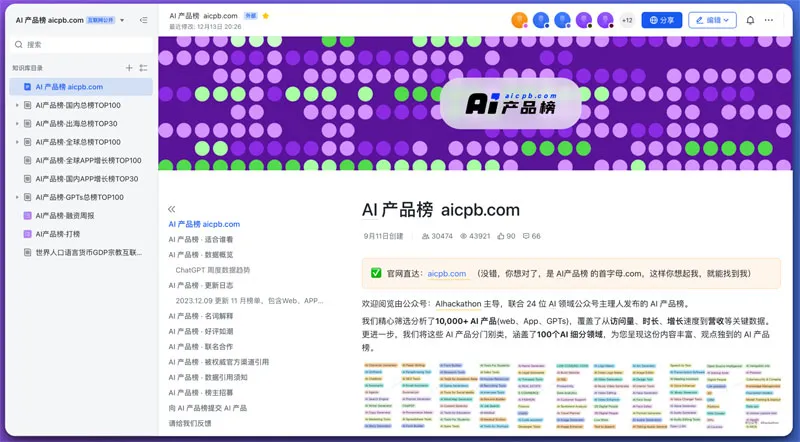Open the 66 comments
The height and width of the screenshot is (442, 800).
(532, 236)
